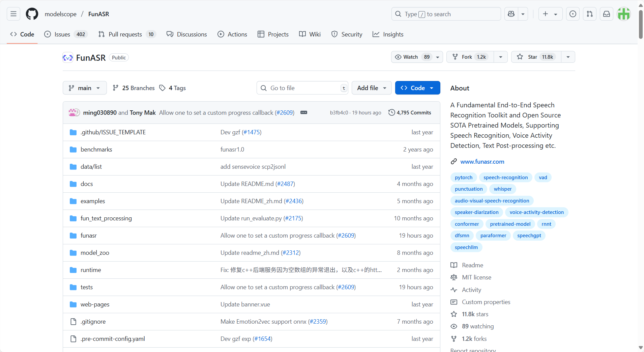Select the whisper topic tag
This screenshot has width=644, height=352.
(503, 189)
